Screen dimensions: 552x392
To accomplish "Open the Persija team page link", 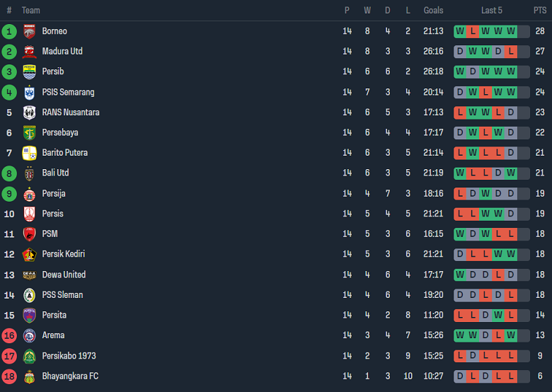I will coord(53,193).
